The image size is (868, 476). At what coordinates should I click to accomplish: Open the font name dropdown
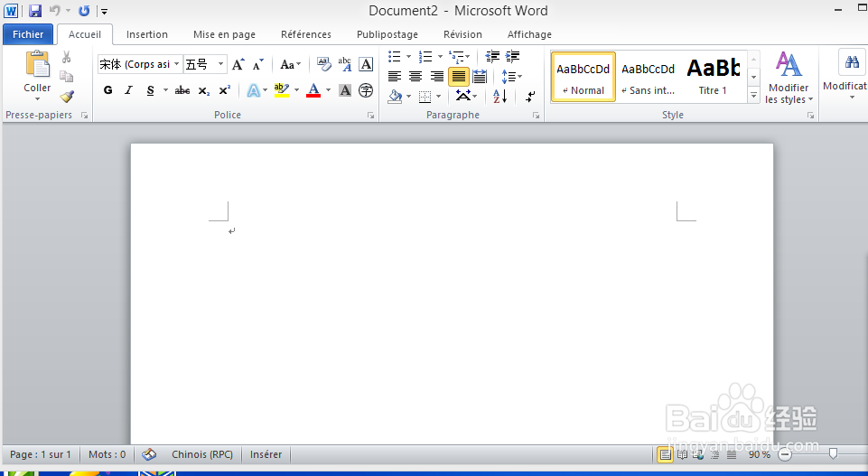coord(177,64)
